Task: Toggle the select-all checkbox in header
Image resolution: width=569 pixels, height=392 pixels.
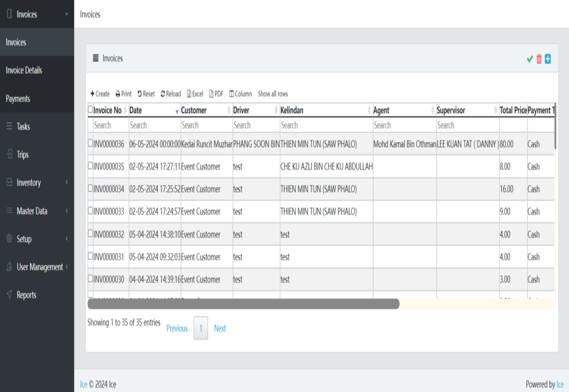Action: point(91,109)
